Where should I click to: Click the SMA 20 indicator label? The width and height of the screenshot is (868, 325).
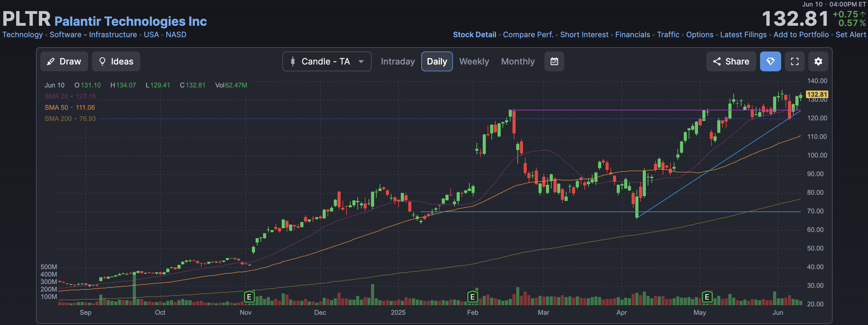coord(70,96)
